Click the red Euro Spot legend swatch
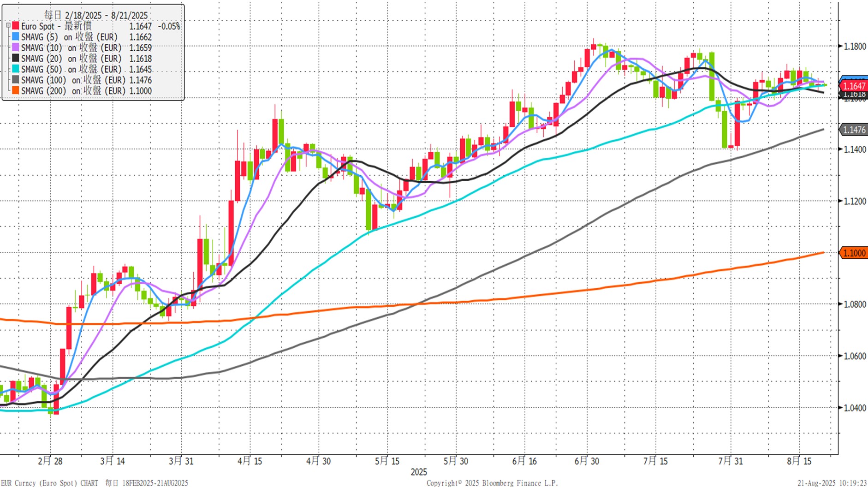The image size is (868, 488). click(x=16, y=26)
